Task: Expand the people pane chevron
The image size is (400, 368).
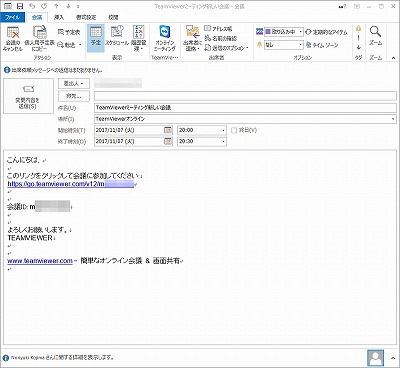Action: point(393,358)
